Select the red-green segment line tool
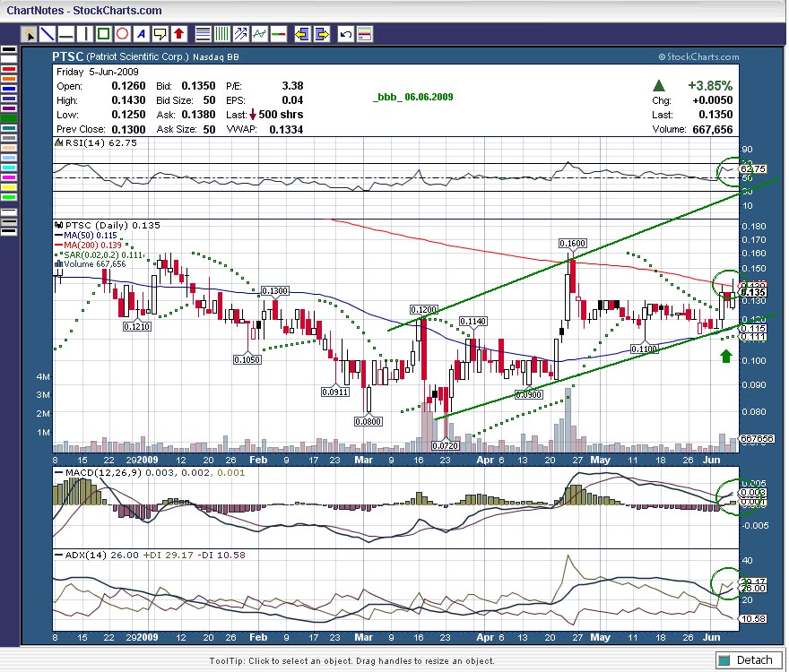789x672 pixels. click(x=278, y=34)
